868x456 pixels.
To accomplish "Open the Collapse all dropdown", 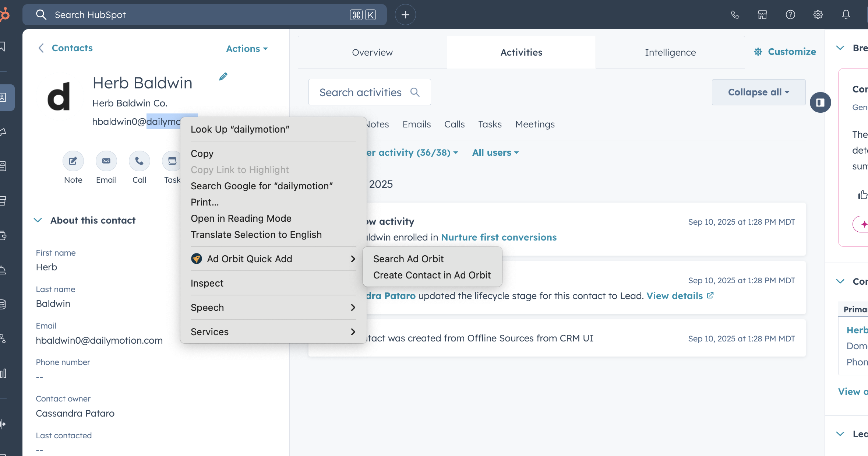I will (x=758, y=92).
